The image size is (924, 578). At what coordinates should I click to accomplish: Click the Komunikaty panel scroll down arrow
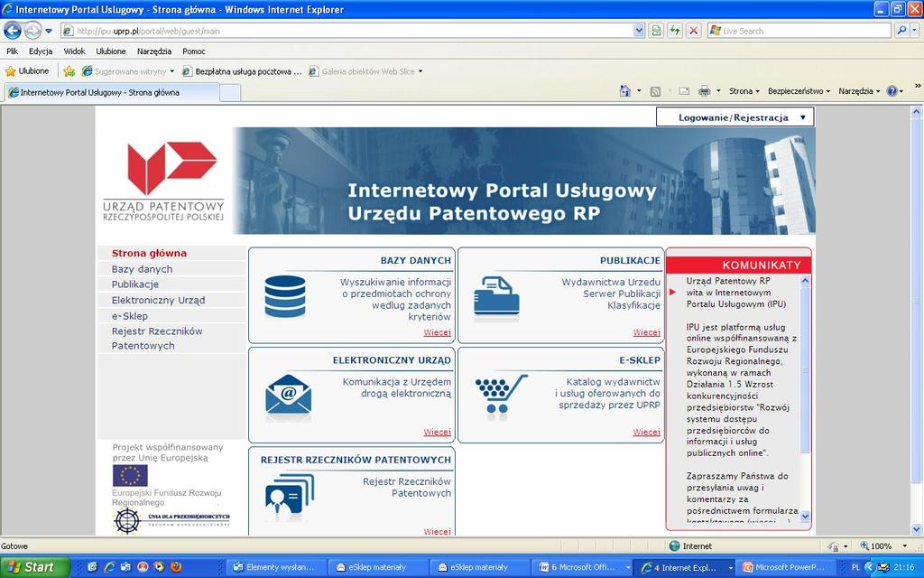(x=805, y=517)
